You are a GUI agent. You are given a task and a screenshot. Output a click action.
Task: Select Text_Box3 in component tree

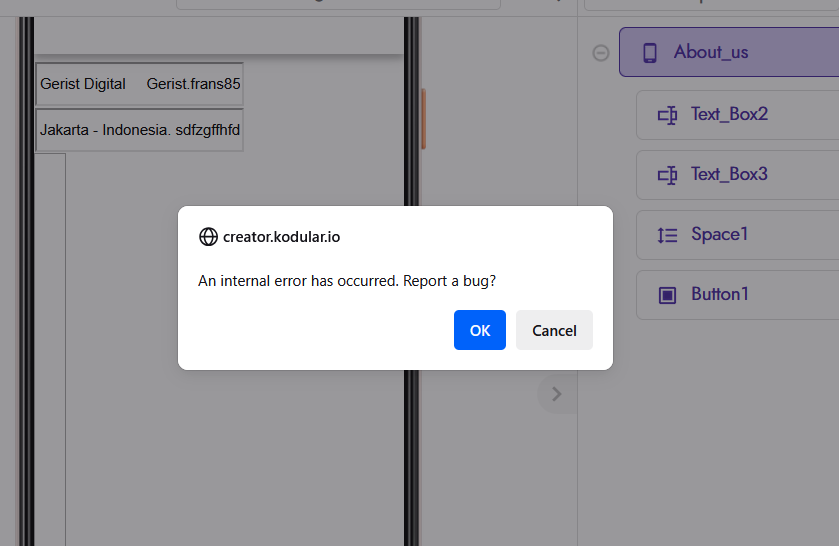pos(737,175)
